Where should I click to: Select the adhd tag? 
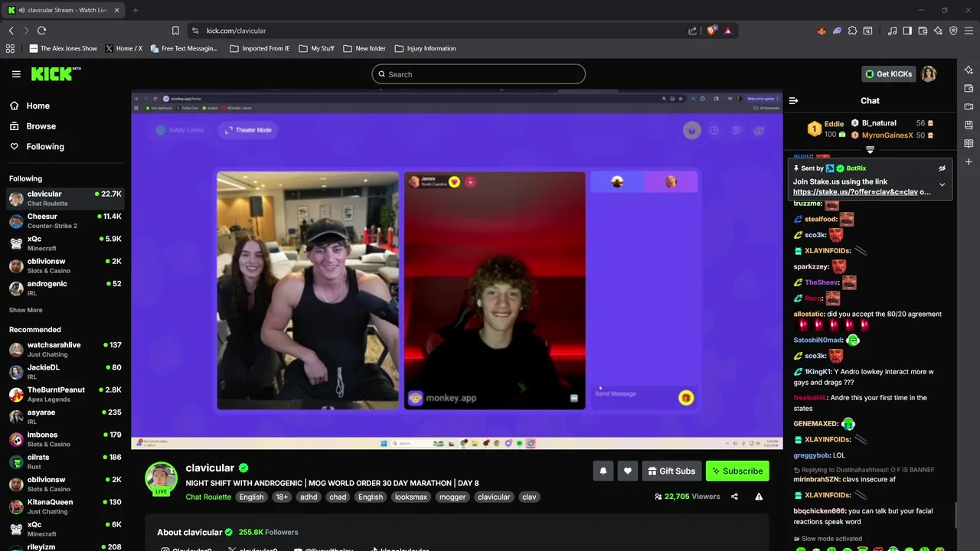click(x=309, y=497)
